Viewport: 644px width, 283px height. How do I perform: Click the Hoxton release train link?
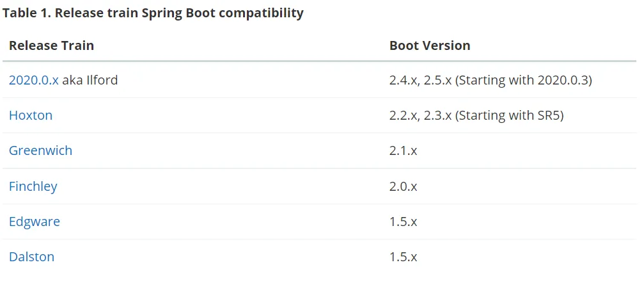click(x=31, y=116)
